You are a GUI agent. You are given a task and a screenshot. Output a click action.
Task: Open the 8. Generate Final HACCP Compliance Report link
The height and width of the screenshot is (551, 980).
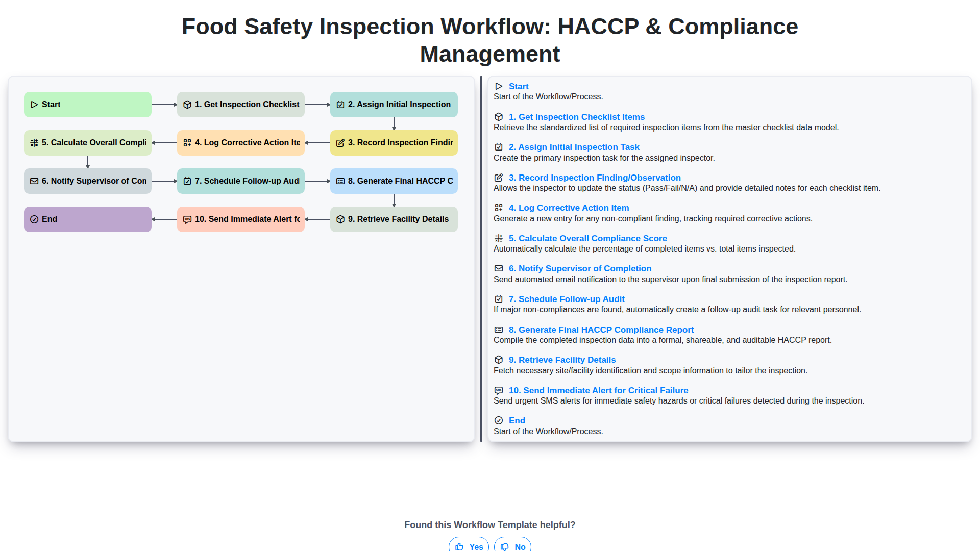[x=601, y=330]
